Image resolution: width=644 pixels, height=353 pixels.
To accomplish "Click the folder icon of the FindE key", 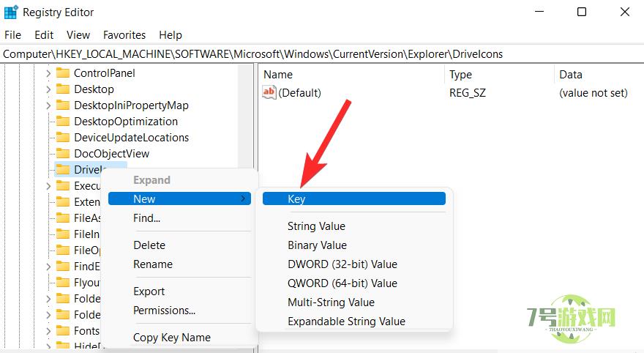I will 63,267.
